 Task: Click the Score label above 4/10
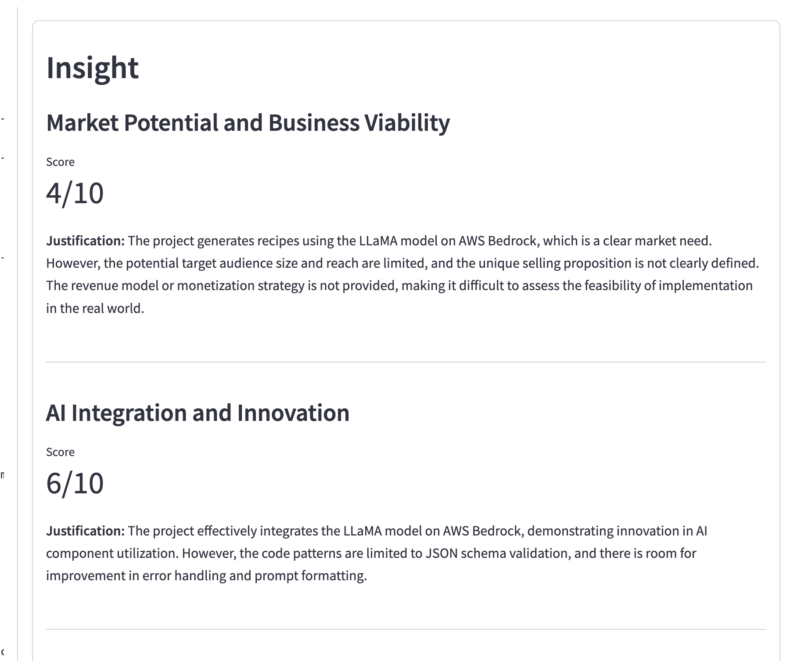60,162
